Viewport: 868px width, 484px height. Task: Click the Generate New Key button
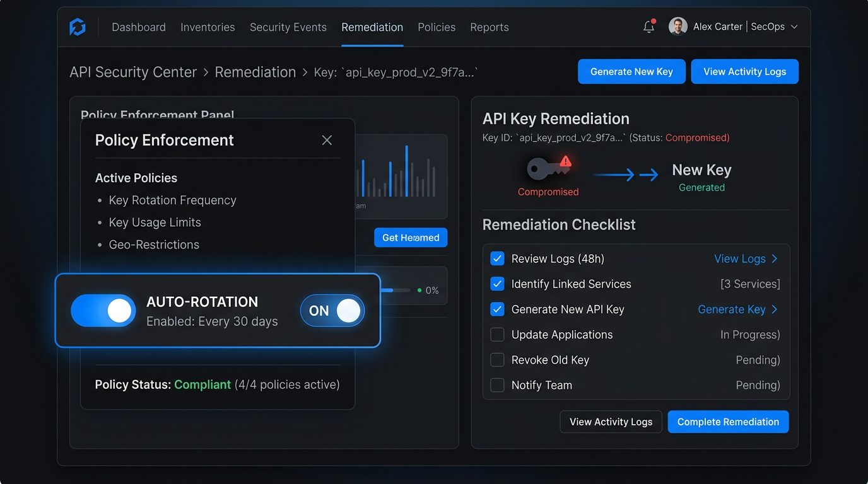(x=631, y=72)
